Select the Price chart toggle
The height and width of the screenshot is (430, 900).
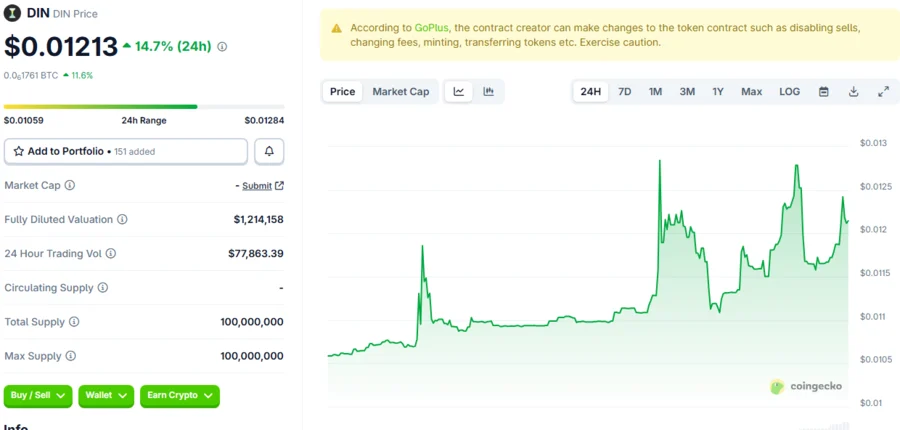click(342, 92)
